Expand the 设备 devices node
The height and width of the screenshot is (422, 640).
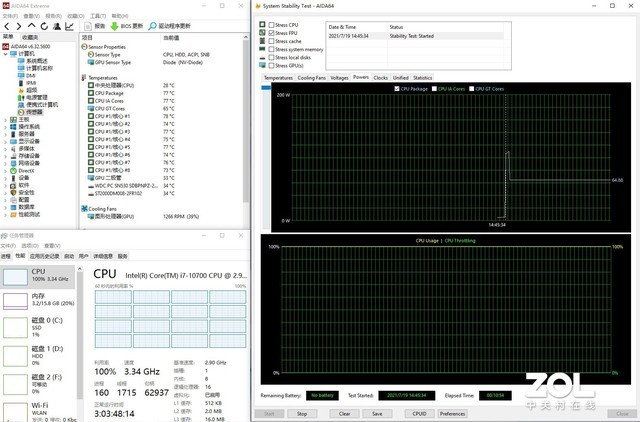coord(5,178)
